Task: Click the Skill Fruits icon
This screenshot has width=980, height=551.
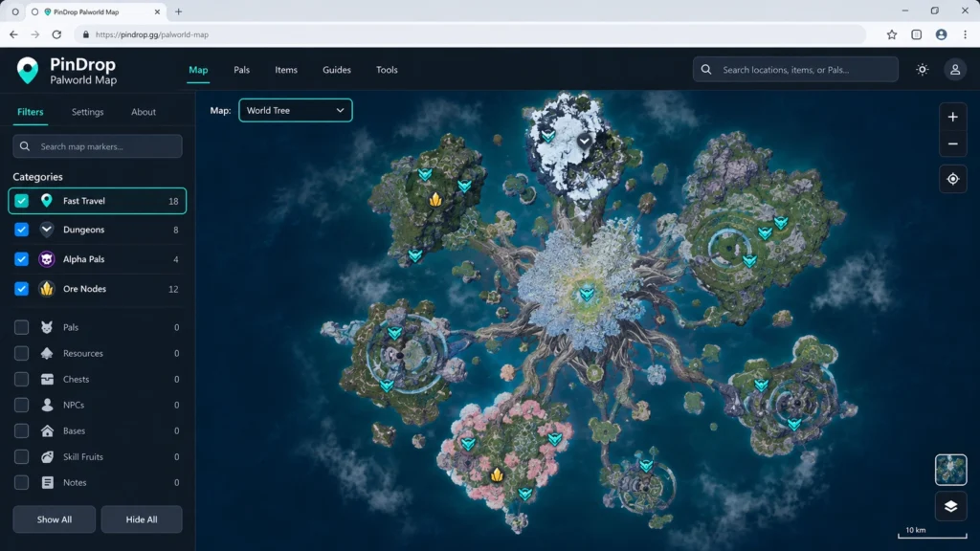Action: pos(47,456)
